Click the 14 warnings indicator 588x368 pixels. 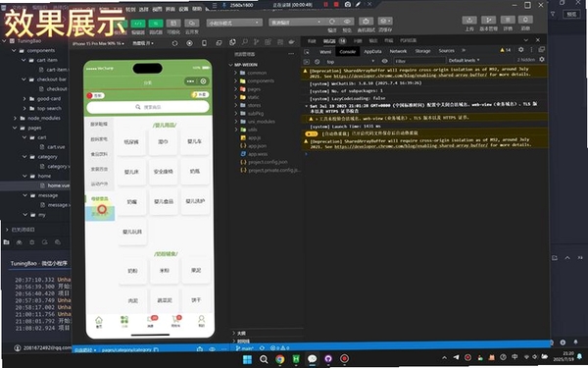click(x=505, y=50)
